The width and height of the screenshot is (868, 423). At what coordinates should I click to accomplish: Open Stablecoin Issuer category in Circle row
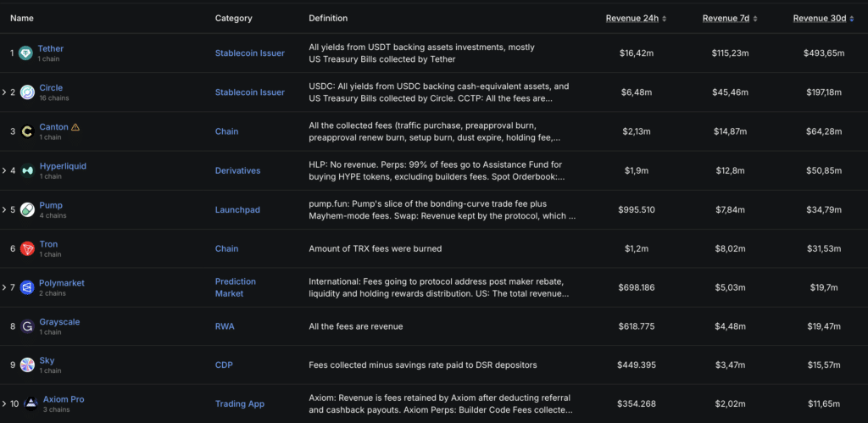(x=250, y=92)
